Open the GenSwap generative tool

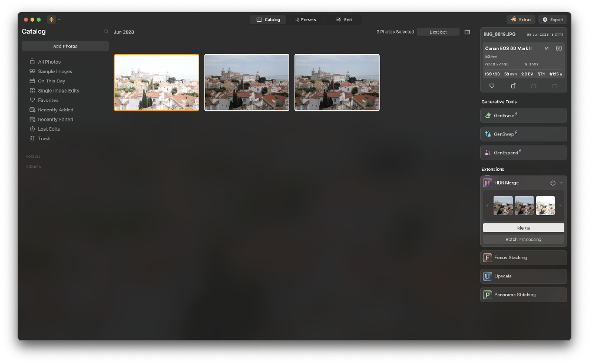click(523, 134)
